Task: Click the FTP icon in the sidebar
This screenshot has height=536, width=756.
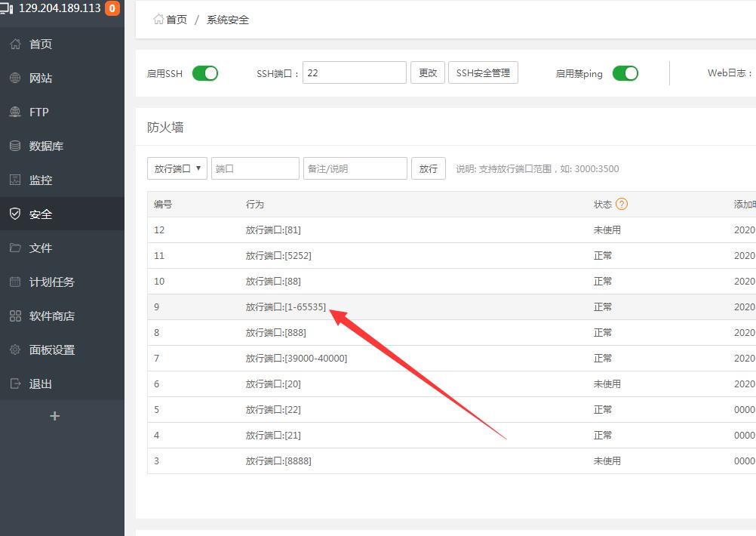Action: point(15,112)
